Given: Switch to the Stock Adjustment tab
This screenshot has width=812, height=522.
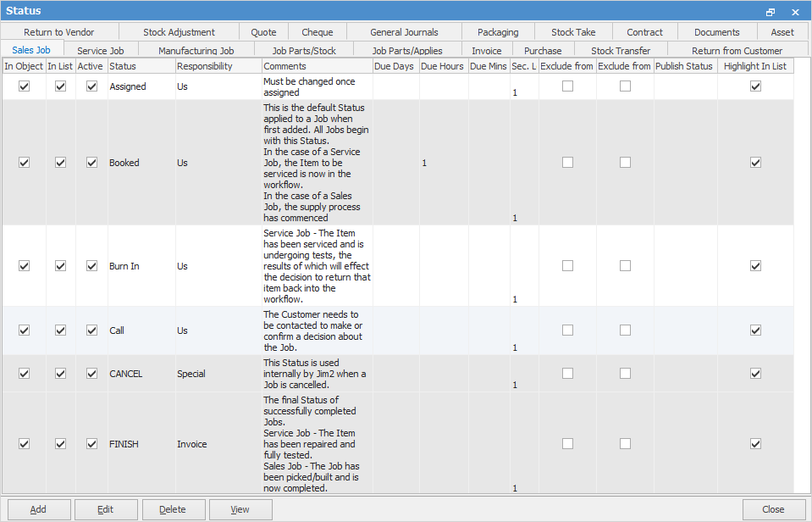Looking at the screenshot, I should point(179,32).
